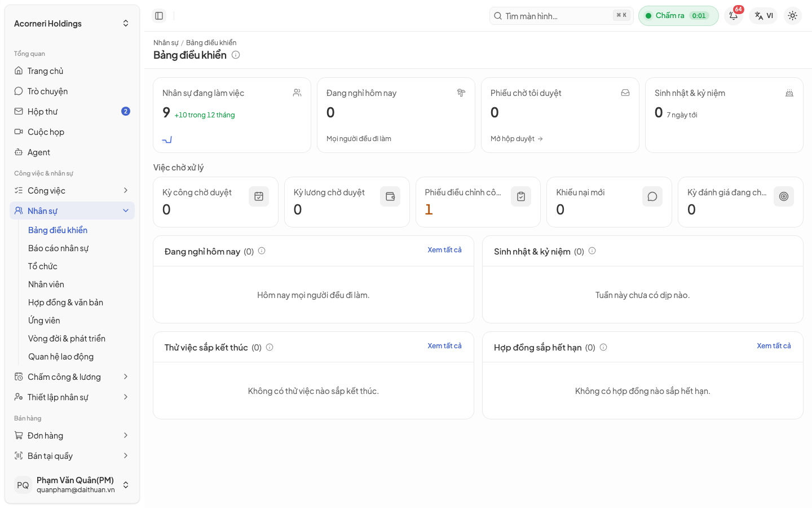The height and width of the screenshot is (508, 812).
Task: Open the Agent sidebar item
Action: point(72,152)
